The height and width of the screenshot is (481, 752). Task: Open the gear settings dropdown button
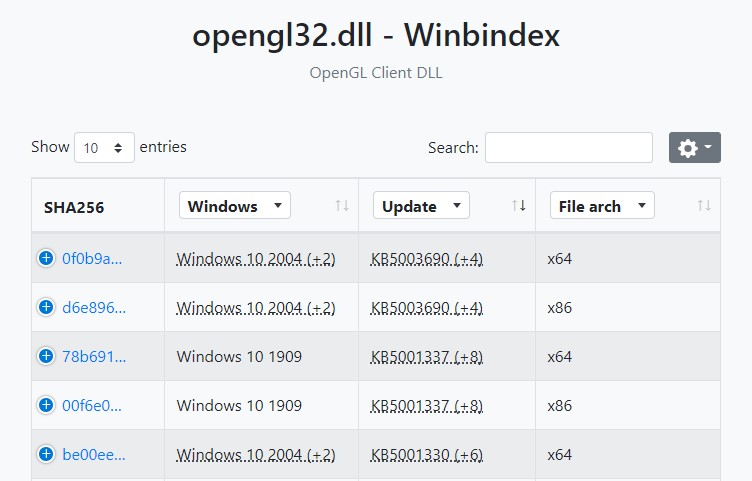694,147
